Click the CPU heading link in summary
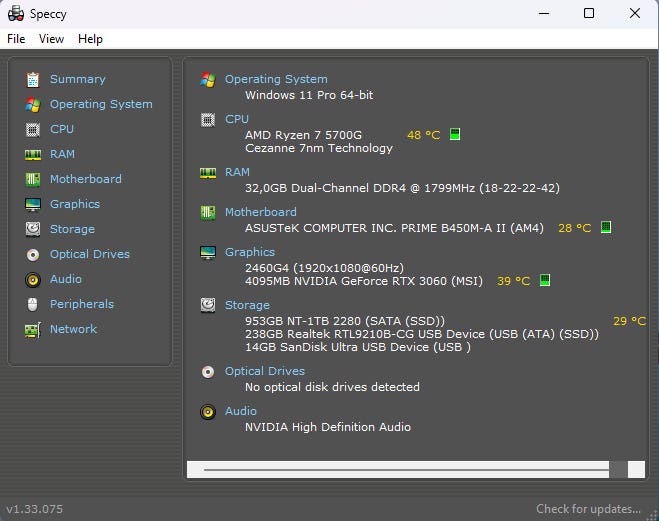Viewport: 659px width, 521px height. click(x=237, y=119)
